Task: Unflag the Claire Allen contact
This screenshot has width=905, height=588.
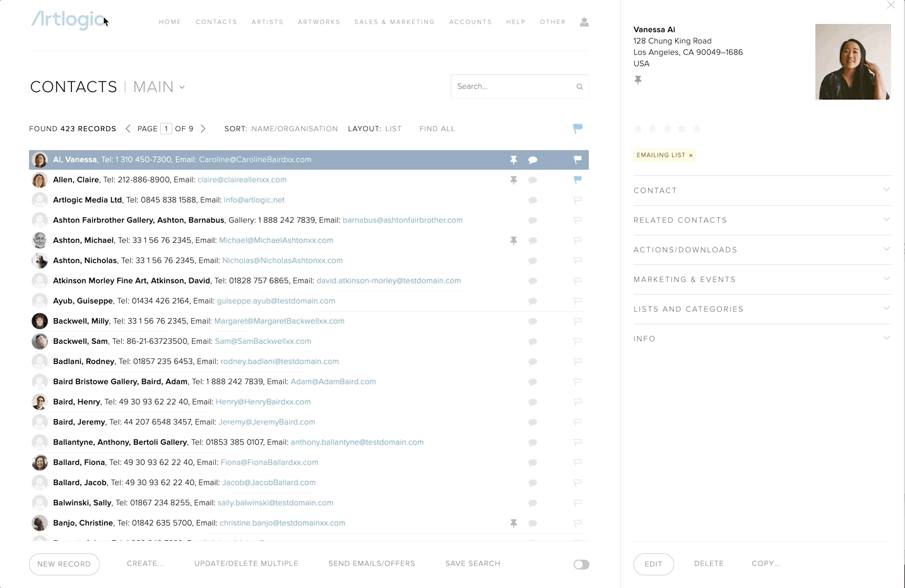Action: [x=577, y=180]
